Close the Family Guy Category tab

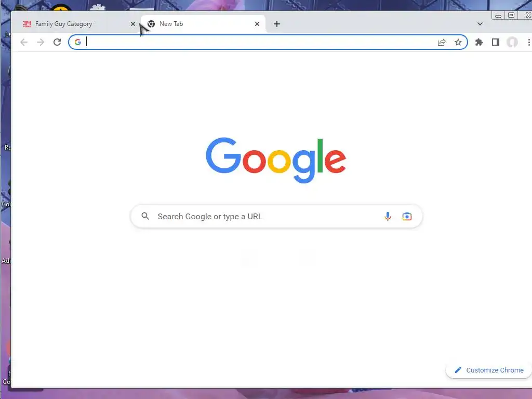tap(132, 24)
